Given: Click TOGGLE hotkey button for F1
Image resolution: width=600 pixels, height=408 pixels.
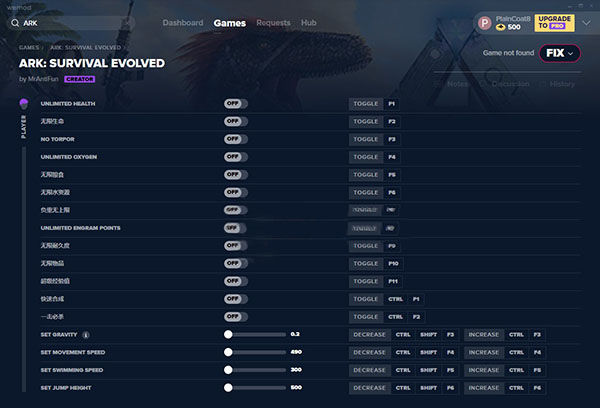Looking at the screenshot, I should (366, 104).
